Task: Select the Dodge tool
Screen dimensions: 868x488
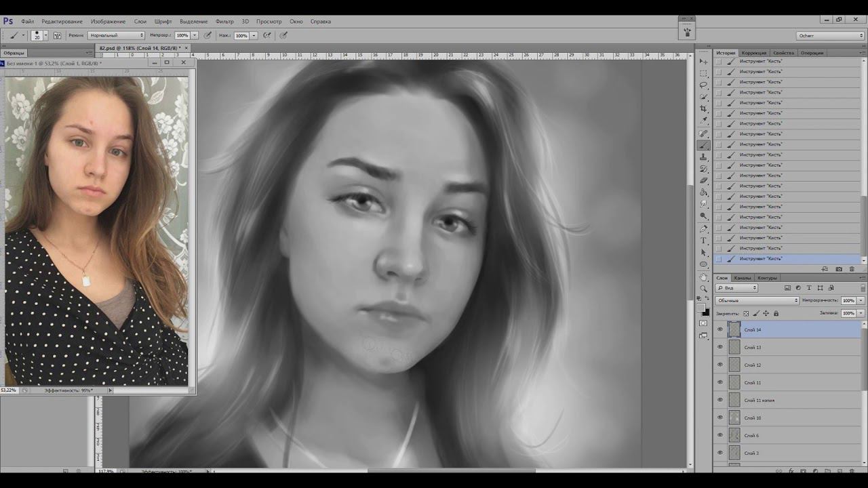Action: point(703,216)
